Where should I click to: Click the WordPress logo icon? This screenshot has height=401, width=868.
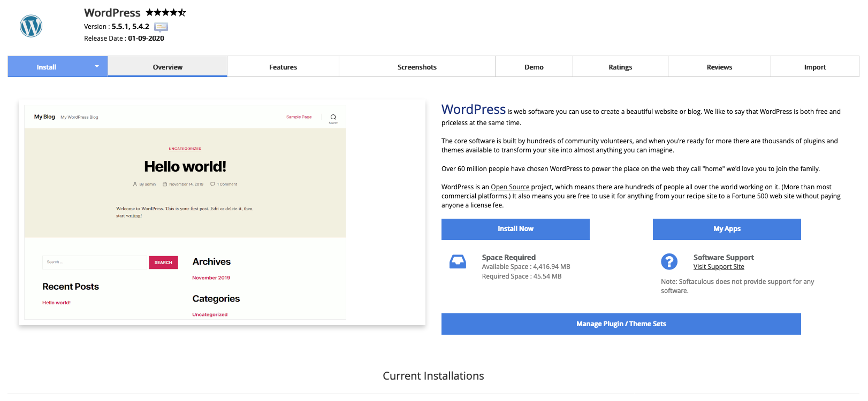pyautogui.click(x=31, y=26)
